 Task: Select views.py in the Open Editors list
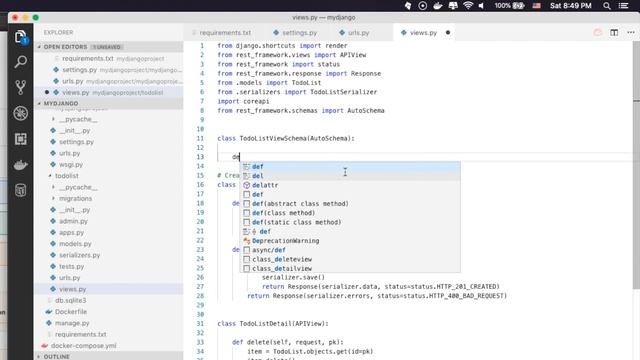coord(109,93)
